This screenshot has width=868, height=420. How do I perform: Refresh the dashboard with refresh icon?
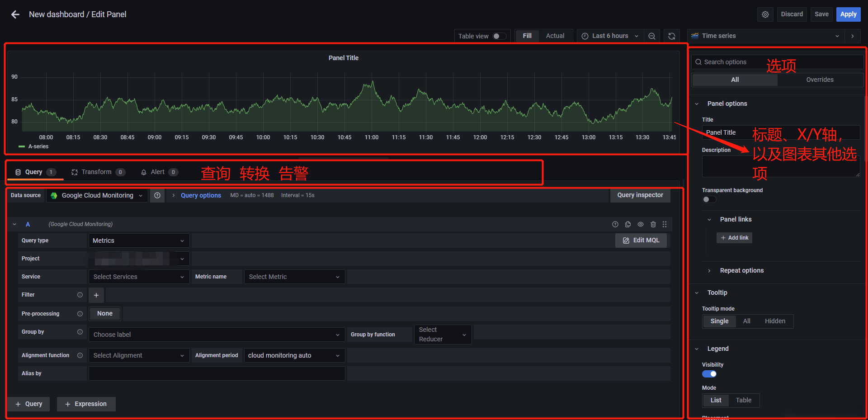click(672, 36)
